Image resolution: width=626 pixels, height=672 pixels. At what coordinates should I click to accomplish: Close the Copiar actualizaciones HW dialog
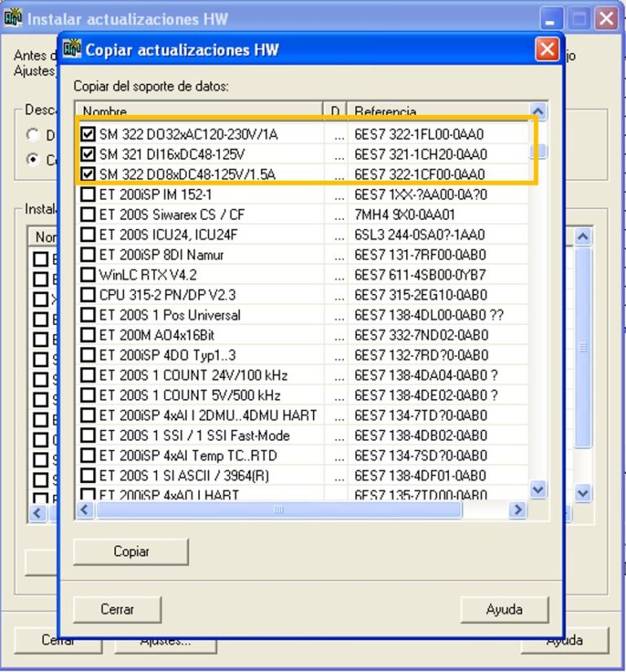tap(547, 50)
